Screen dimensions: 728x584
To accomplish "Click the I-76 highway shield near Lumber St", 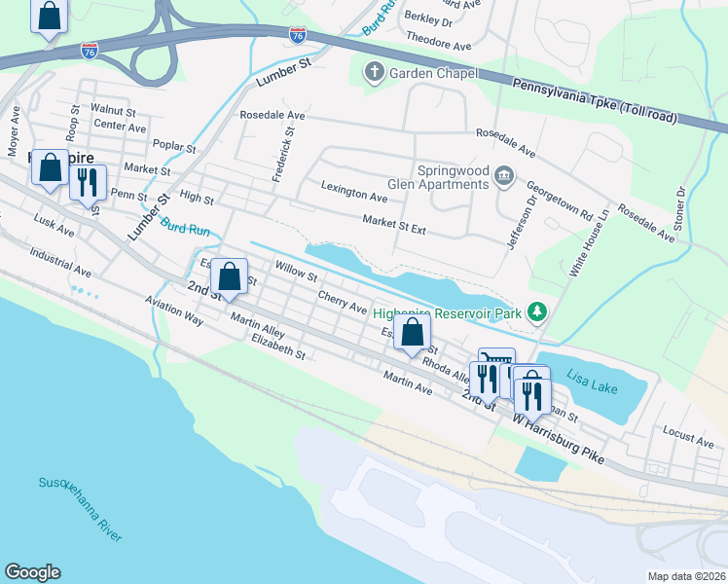I will pos(298,35).
